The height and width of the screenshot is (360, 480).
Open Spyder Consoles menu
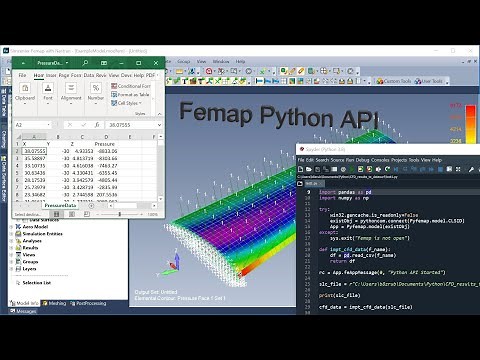click(x=380, y=160)
